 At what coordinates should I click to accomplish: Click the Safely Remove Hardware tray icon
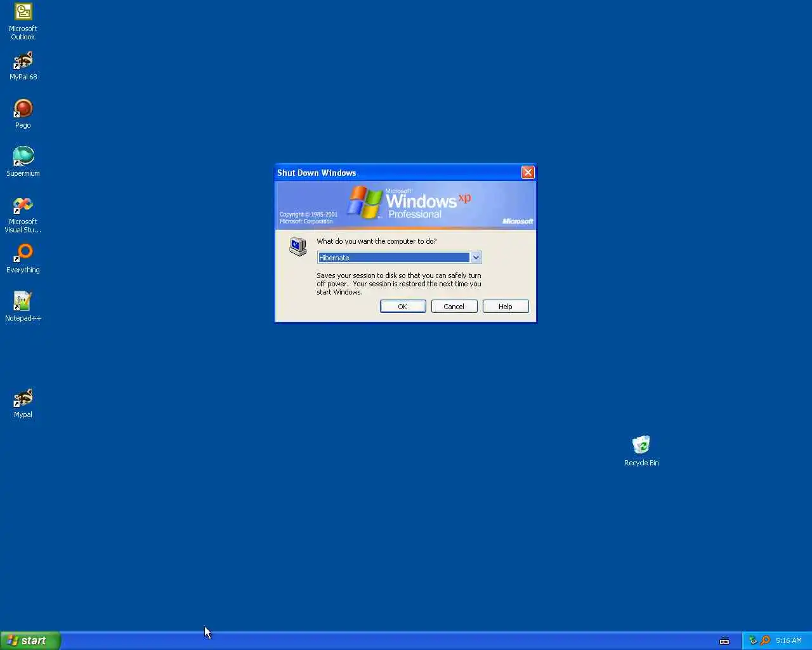point(753,640)
